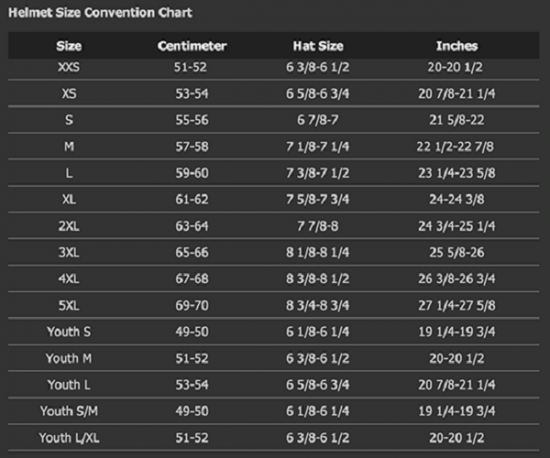This screenshot has height=458, width=550.
Task: Select the XXS size row label
Action: click(x=69, y=67)
